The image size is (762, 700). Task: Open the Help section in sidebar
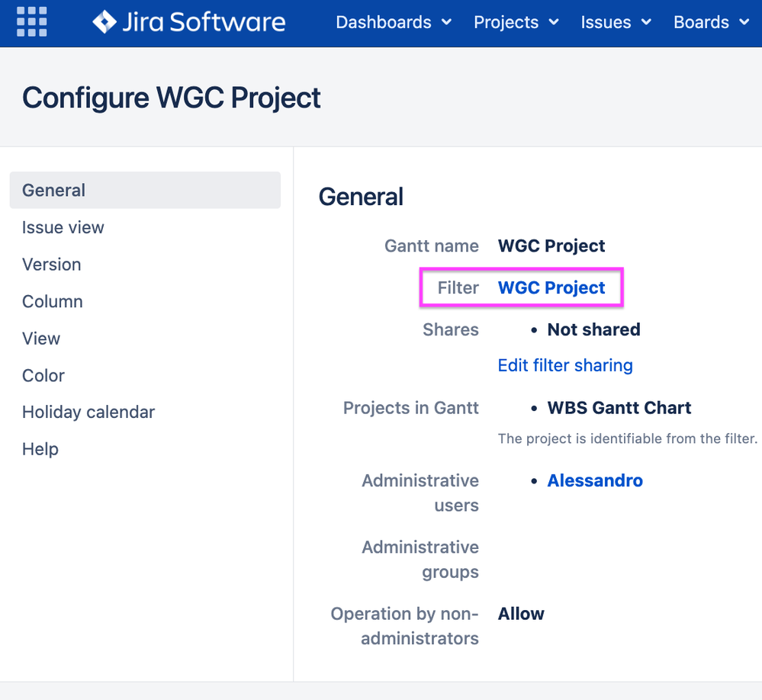pyautogui.click(x=40, y=449)
